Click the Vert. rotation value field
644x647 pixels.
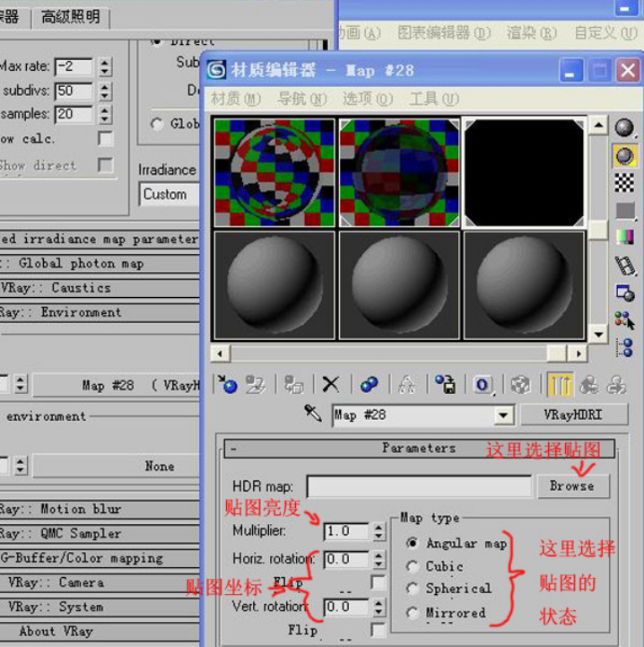coord(346,607)
